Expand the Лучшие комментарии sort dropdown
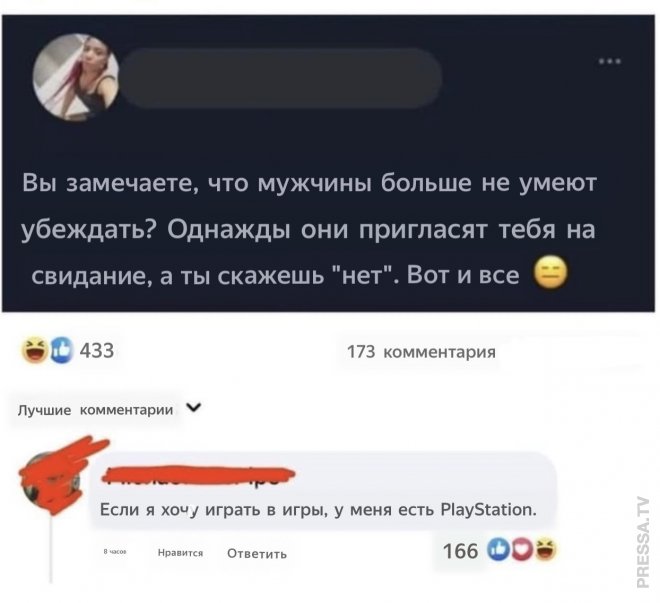660x603 pixels. click(x=109, y=410)
